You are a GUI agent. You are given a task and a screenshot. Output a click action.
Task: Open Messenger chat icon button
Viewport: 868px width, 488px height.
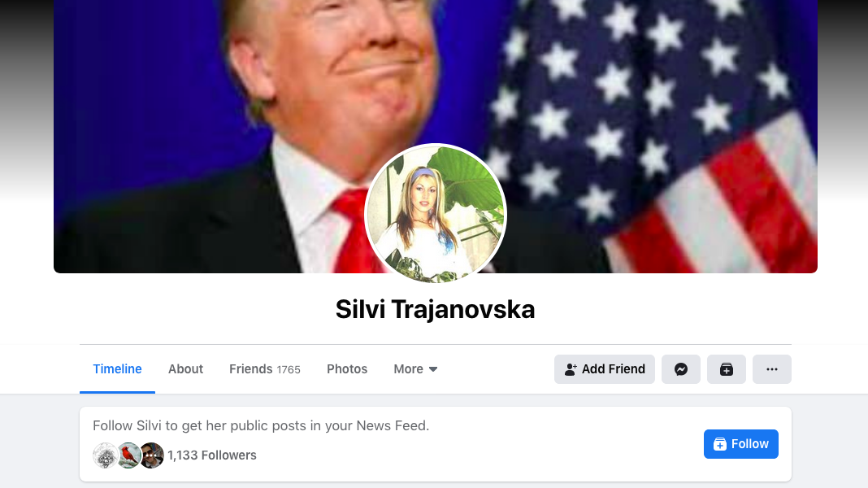tap(681, 369)
